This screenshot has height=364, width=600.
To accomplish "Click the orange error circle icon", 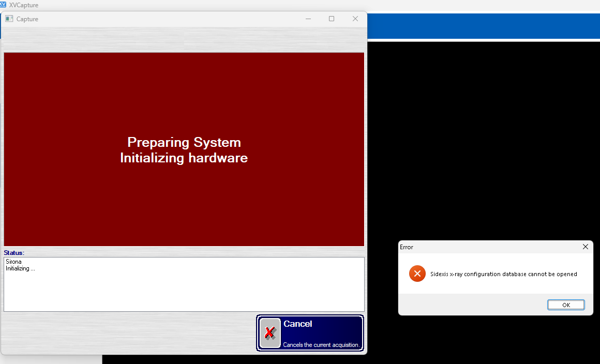I will click(417, 274).
